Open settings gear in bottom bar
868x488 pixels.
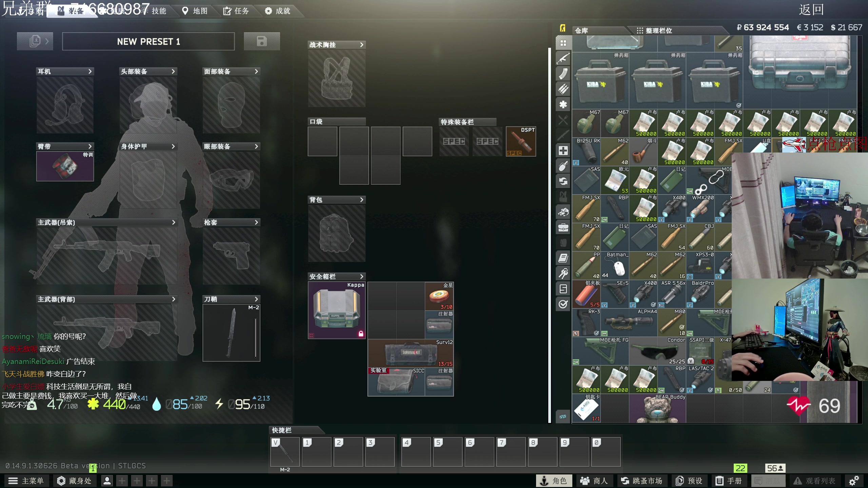tap(854, 481)
